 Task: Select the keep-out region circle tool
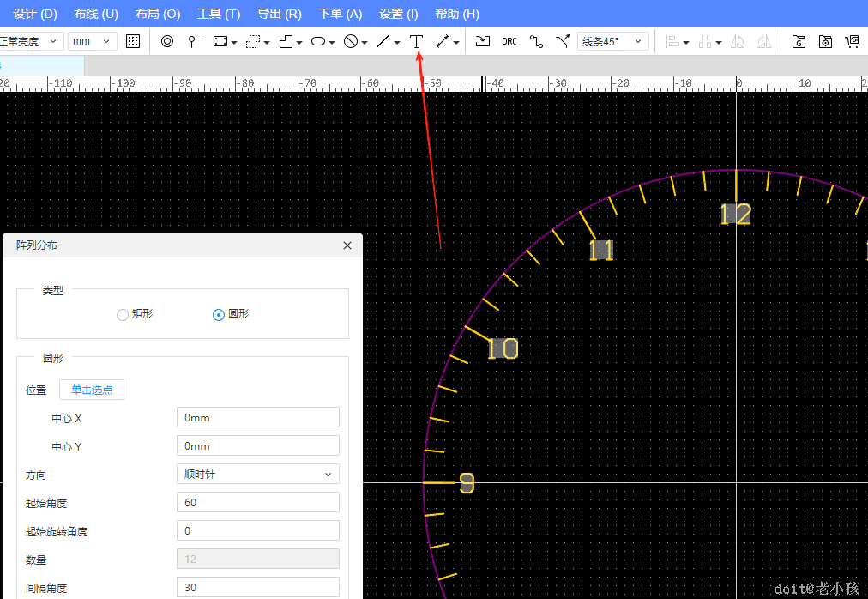pos(351,41)
